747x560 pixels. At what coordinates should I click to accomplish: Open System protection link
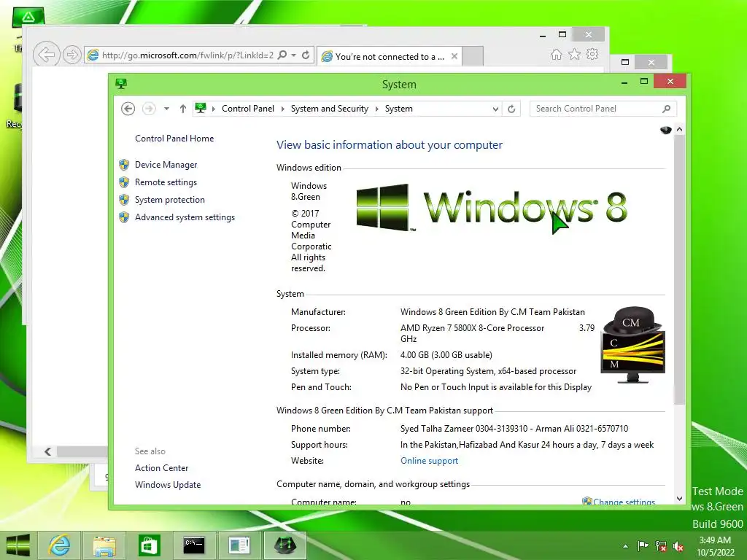coord(169,200)
